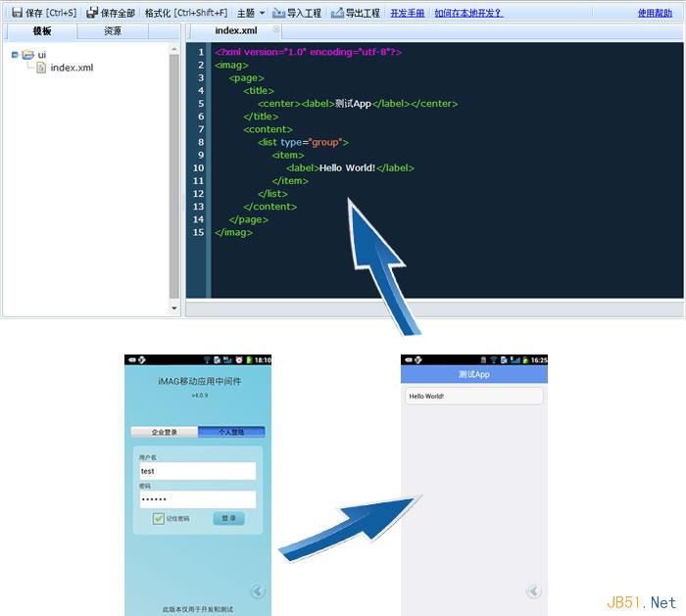Select the ui folder label in tree
The width and height of the screenshot is (686, 616).
pyautogui.click(x=41, y=55)
